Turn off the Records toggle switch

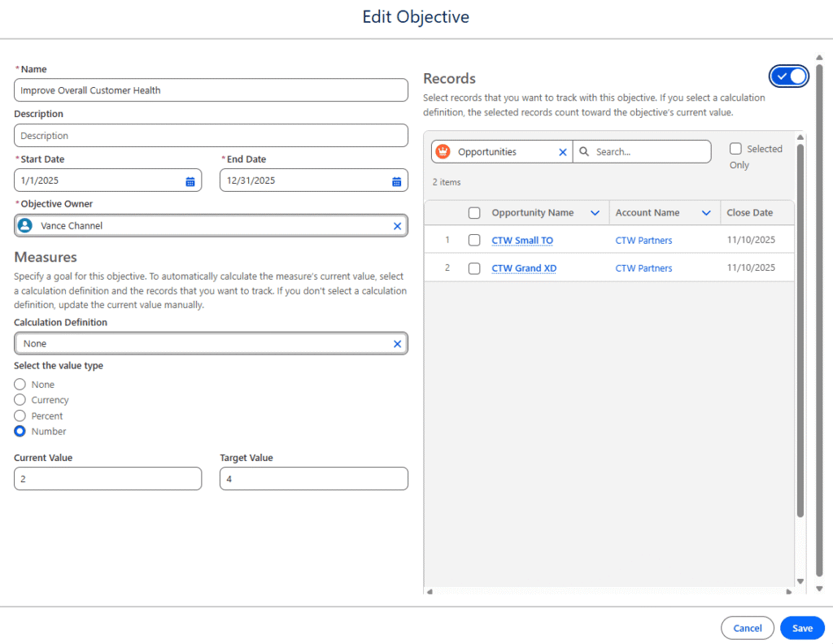click(x=789, y=76)
